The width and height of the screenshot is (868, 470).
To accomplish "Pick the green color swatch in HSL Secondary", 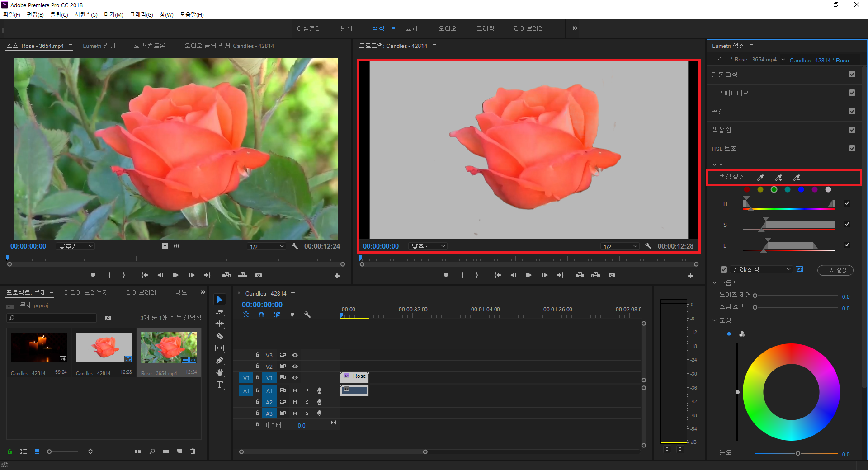I will [x=774, y=190].
